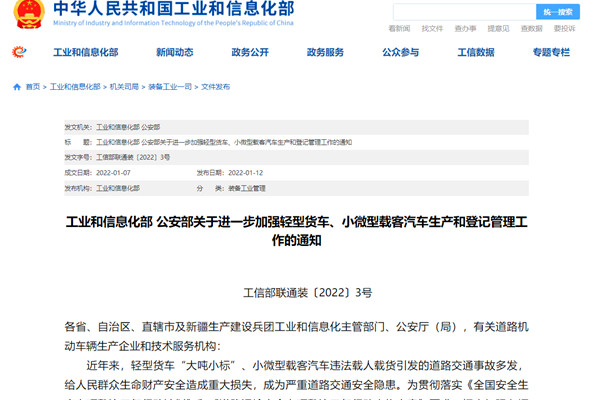
Task: Go to 机关司局 in breadcrumb
Action: tap(125, 87)
